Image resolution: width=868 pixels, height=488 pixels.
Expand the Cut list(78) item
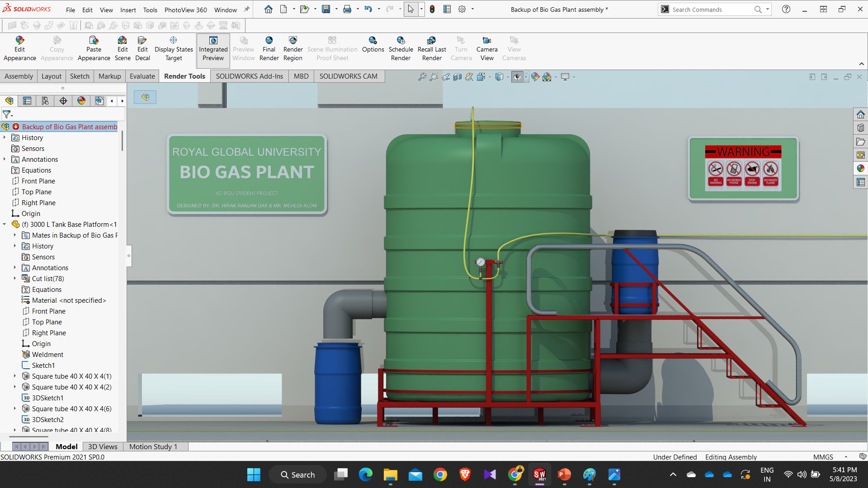point(15,278)
